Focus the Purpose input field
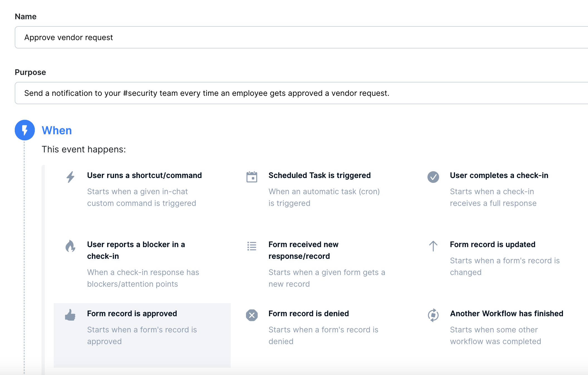Image resolution: width=588 pixels, height=375 pixels. (x=301, y=93)
